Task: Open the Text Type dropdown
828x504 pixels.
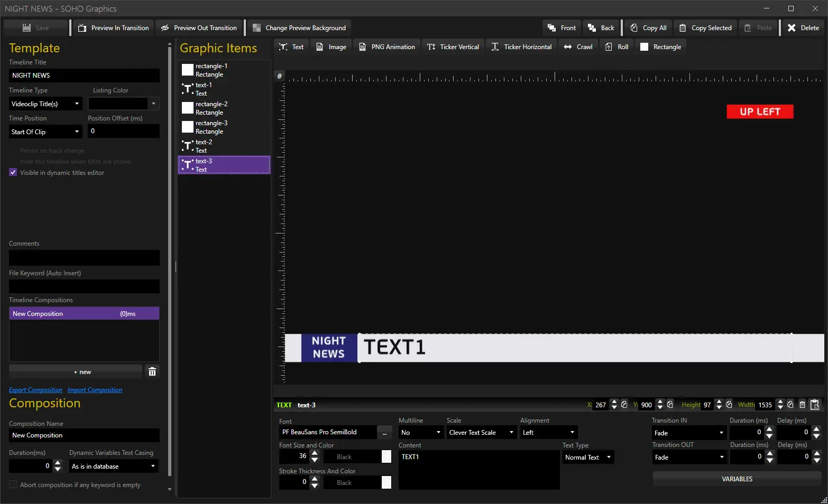Action: (x=588, y=458)
